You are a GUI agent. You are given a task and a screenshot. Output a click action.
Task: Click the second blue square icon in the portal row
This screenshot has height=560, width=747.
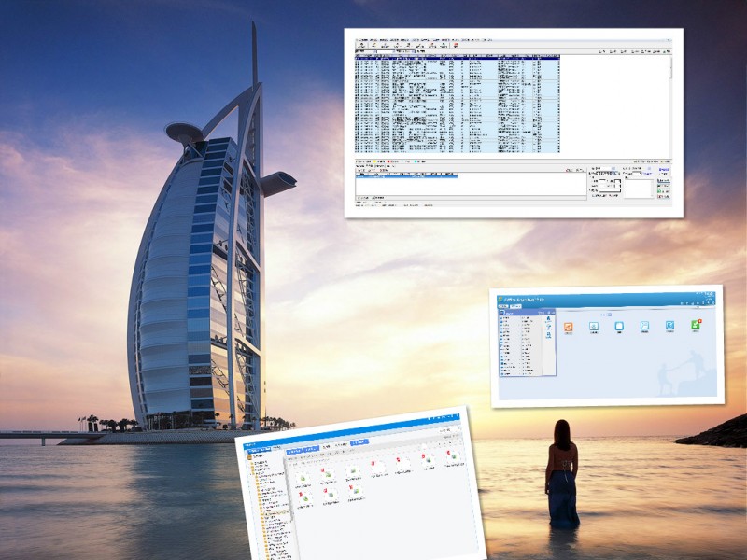[644, 326]
